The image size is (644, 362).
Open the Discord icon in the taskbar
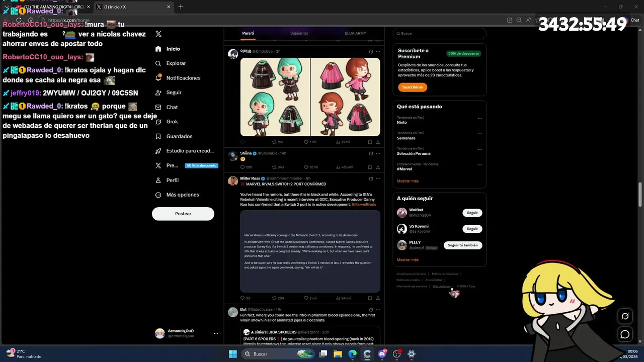382,354
